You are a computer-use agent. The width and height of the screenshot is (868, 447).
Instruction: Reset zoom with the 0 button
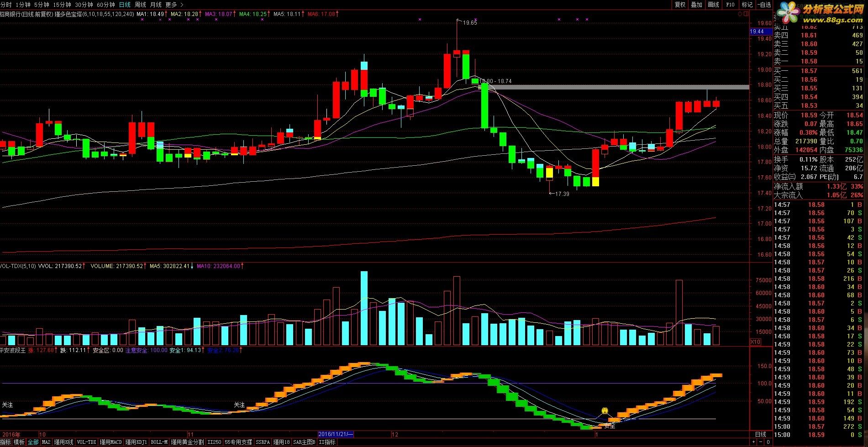[x=767, y=442]
